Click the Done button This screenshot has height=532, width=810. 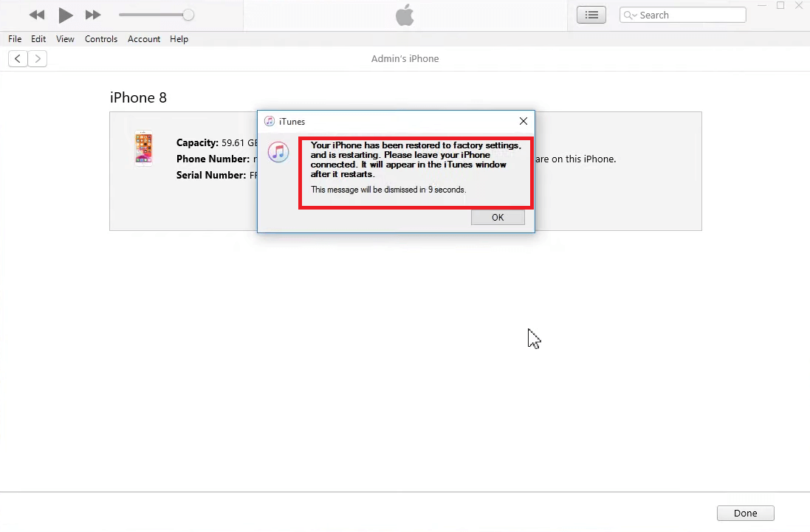coord(745,513)
